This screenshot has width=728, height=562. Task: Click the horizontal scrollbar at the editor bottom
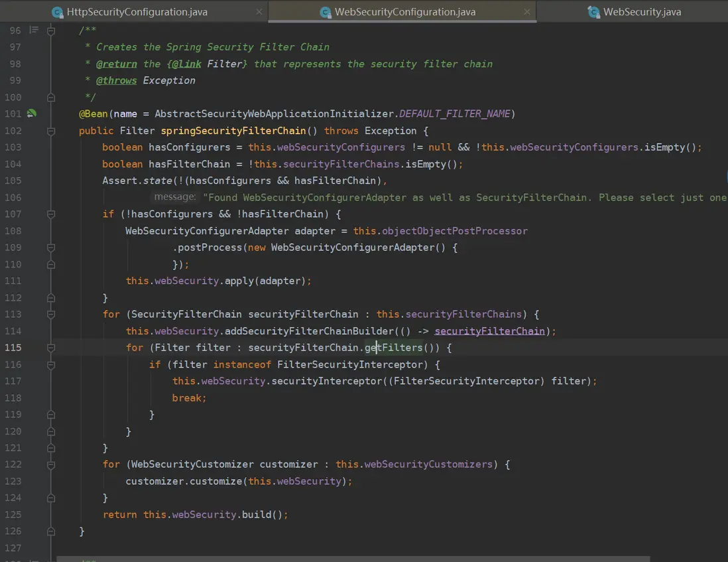point(351,559)
